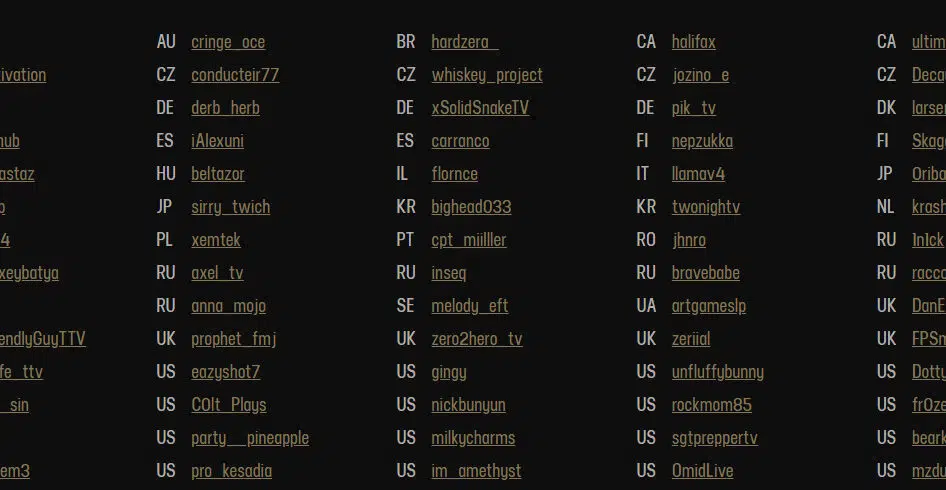
Task: Click the nepzukka link
Action: 702,141
